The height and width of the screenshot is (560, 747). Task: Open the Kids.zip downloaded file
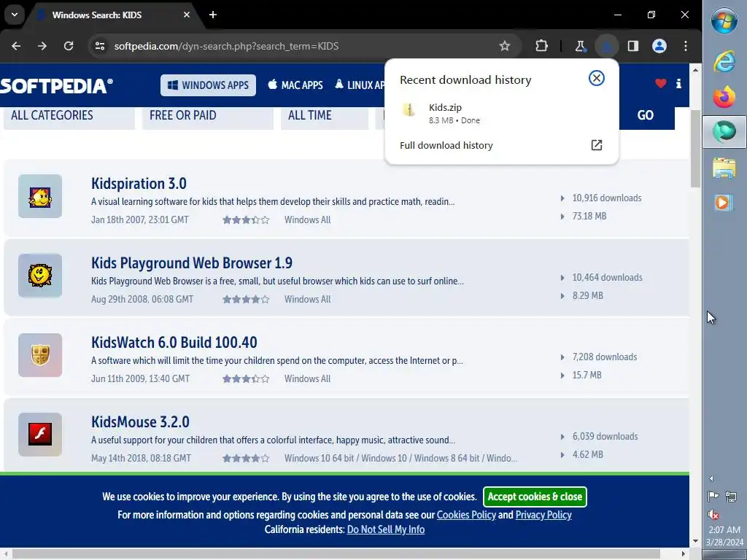501,113
